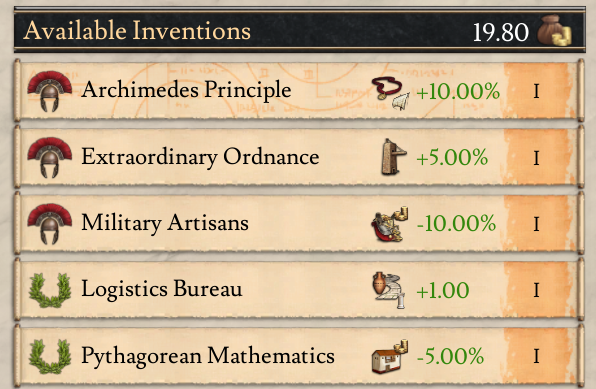Pick the Logistics Bureau invention

[x=299, y=290]
